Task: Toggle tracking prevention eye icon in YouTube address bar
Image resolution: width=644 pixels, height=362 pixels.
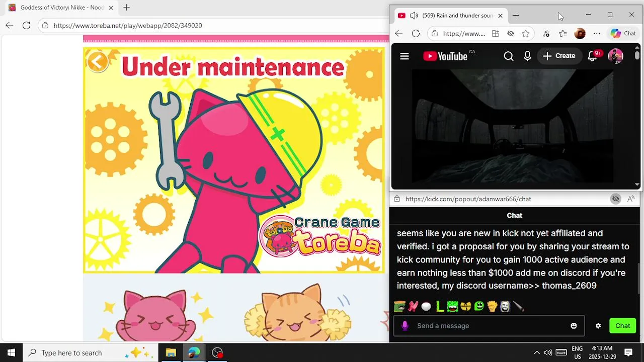Action: point(511,34)
